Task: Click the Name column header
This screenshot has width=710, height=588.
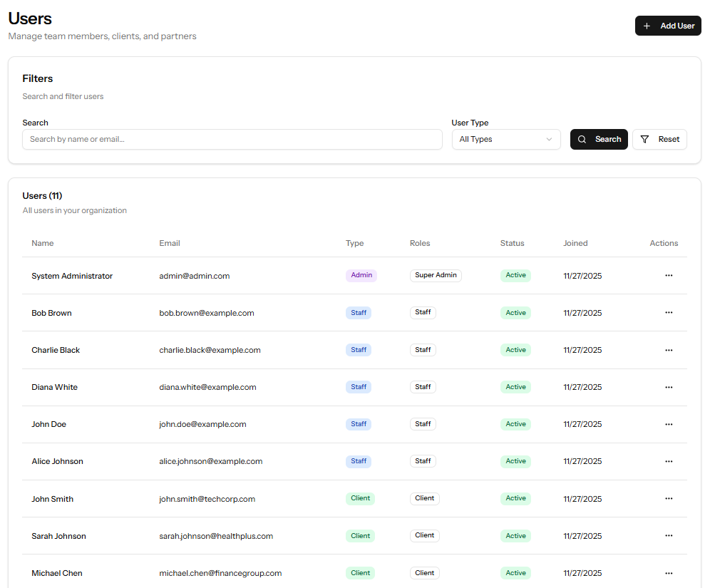Action: [42, 243]
